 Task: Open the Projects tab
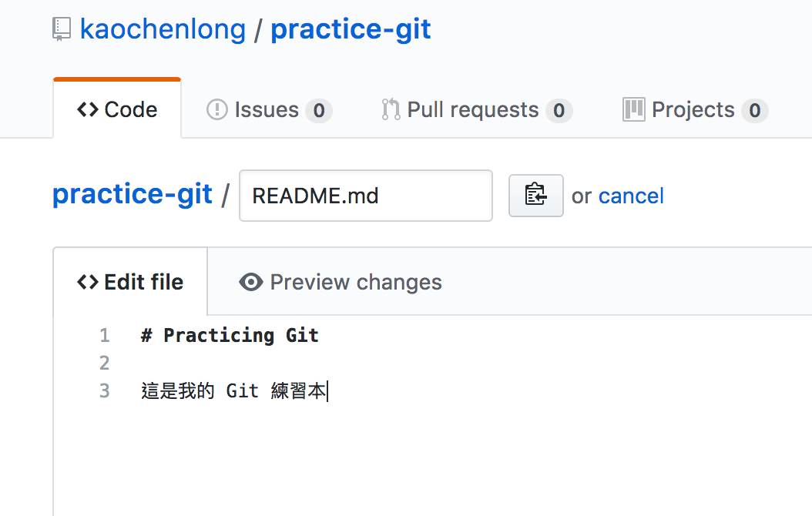point(693,110)
